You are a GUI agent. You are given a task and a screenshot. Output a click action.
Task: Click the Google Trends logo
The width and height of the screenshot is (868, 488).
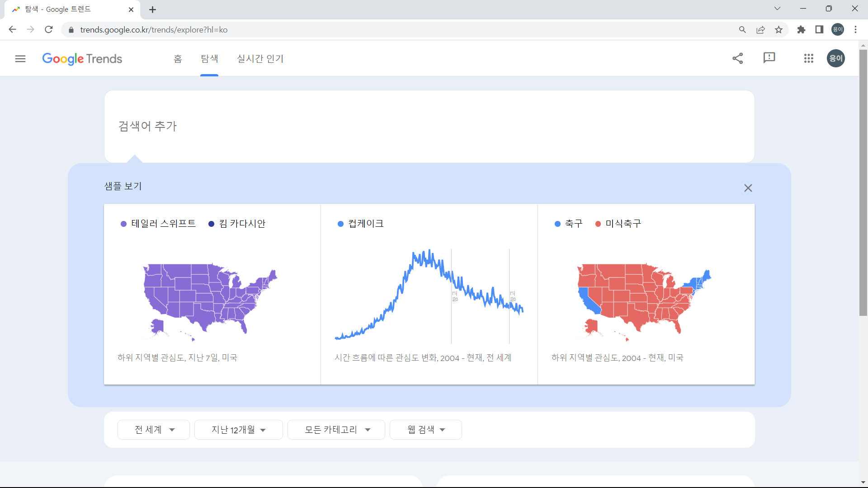pos(82,59)
